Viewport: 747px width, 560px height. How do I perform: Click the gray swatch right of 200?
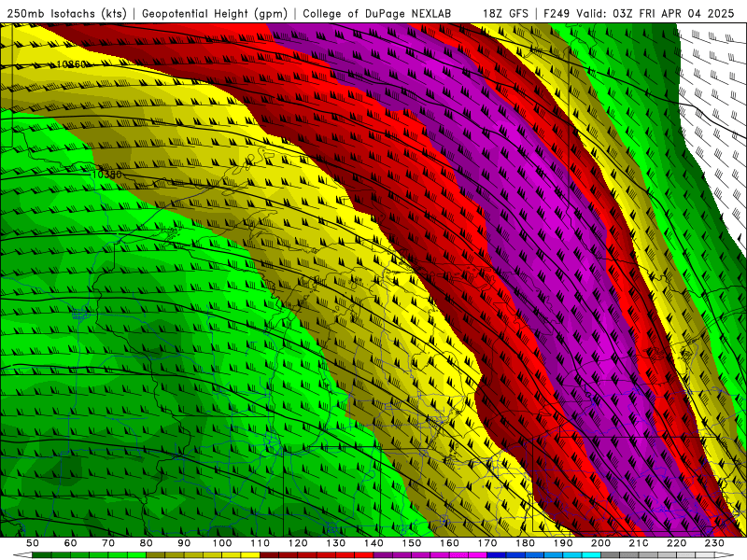pos(611,555)
